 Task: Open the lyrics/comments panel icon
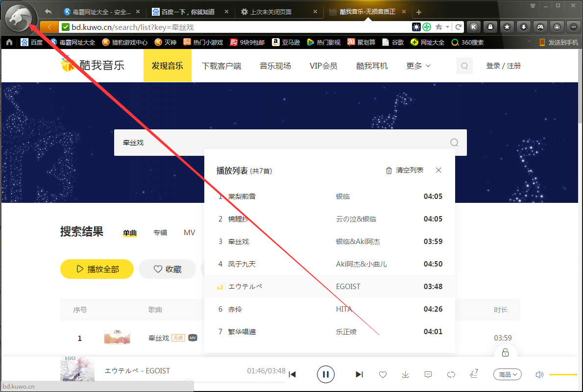(x=428, y=374)
